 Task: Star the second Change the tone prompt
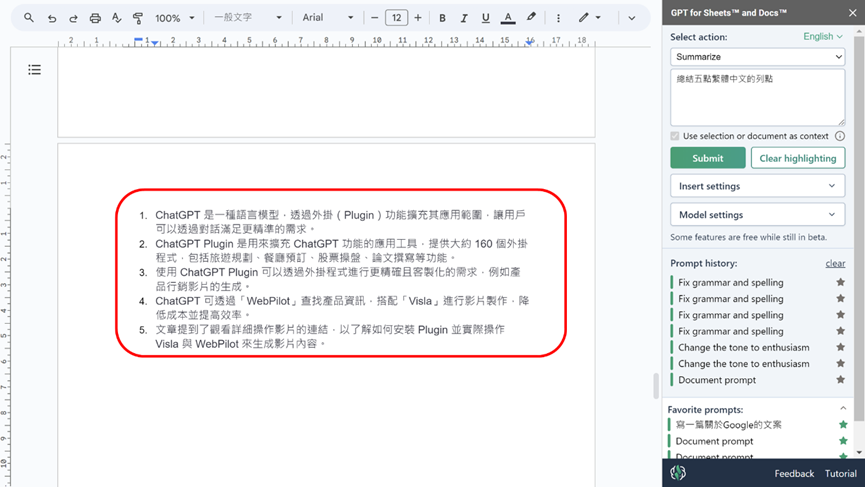(x=840, y=363)
